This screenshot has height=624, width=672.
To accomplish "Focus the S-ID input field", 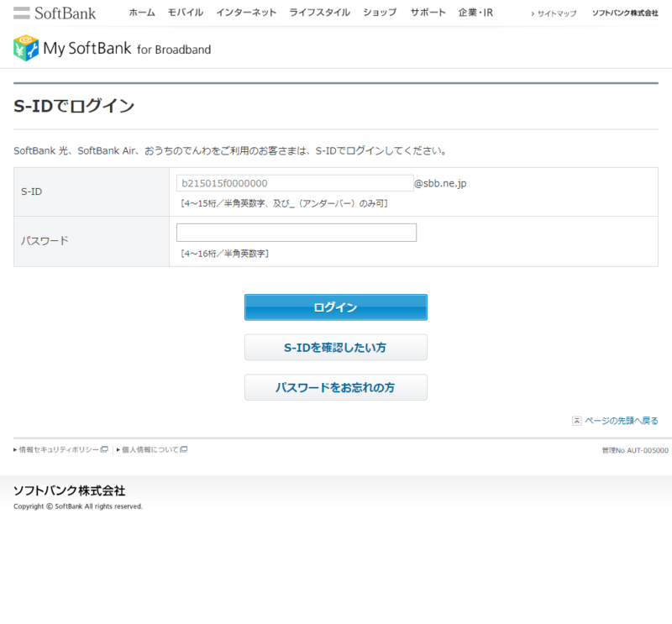I will [x=295, y=183].
